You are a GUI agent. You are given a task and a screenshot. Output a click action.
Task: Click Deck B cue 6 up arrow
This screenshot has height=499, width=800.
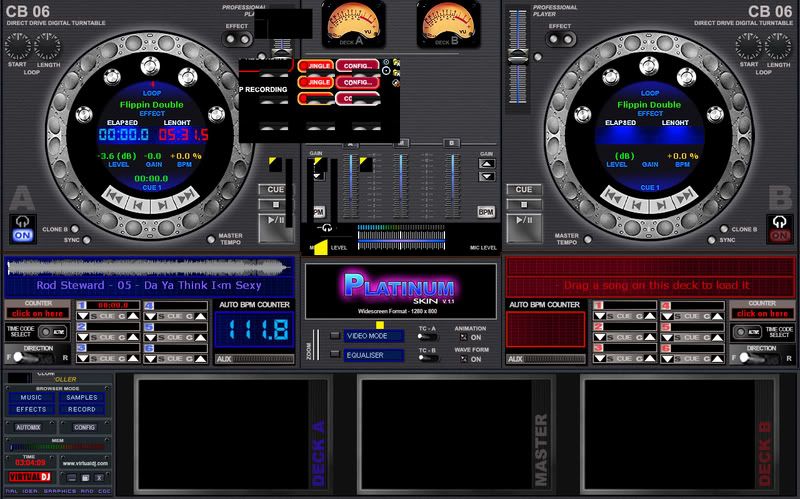[717, 359]
